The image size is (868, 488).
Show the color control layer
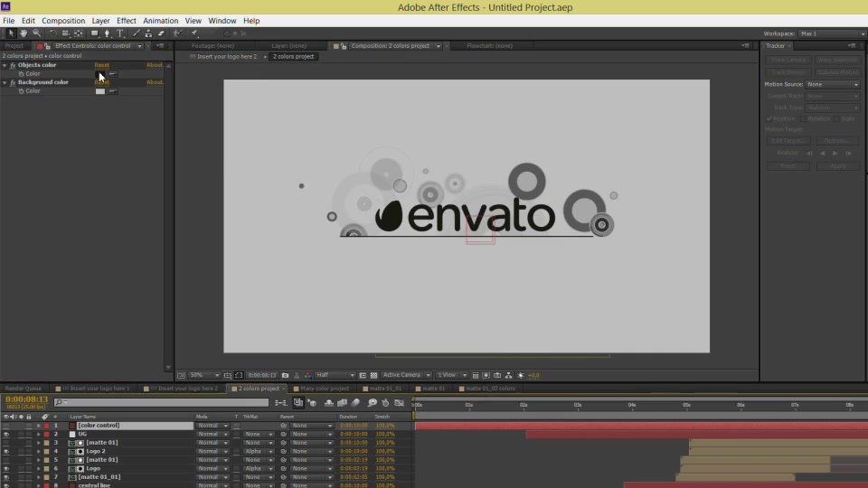pos(6,426)
